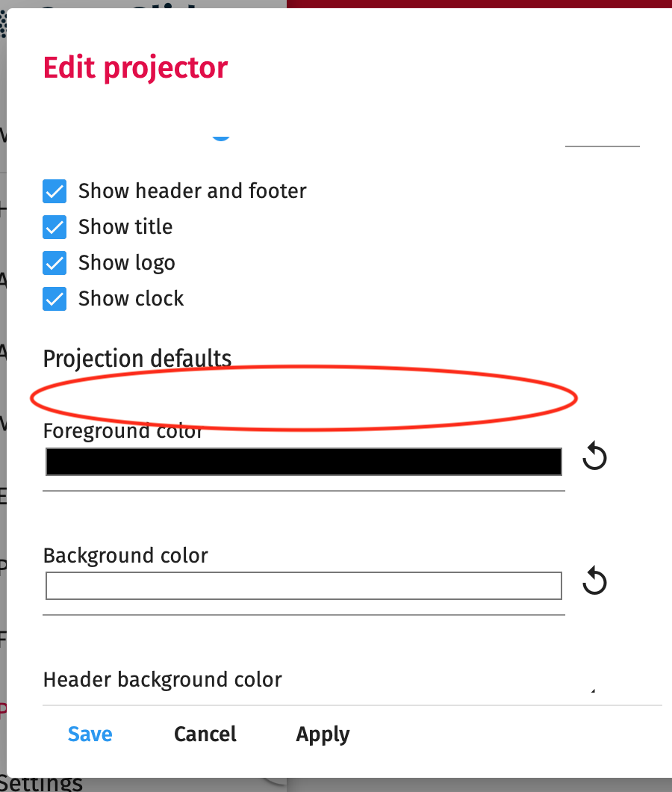Click the input field at the top right
Screen dimensions: 672x792
pos(602,142)
